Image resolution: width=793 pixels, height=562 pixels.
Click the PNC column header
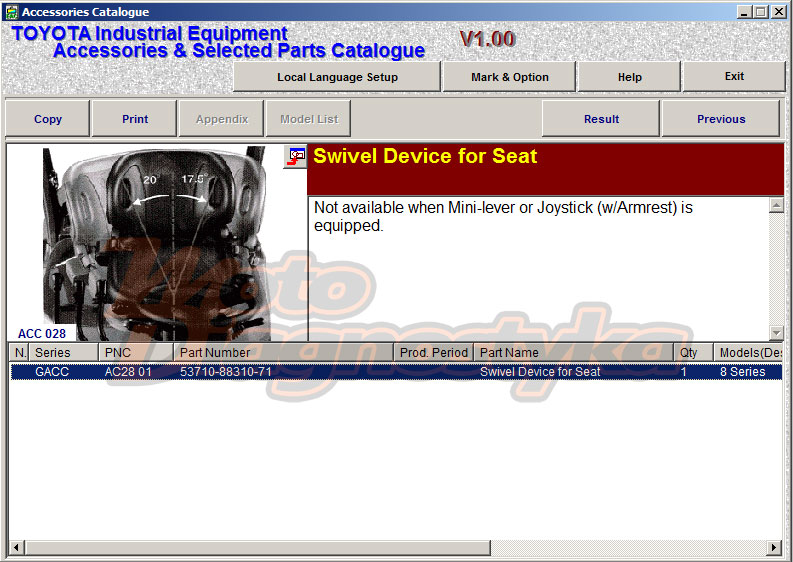(136, 353)
